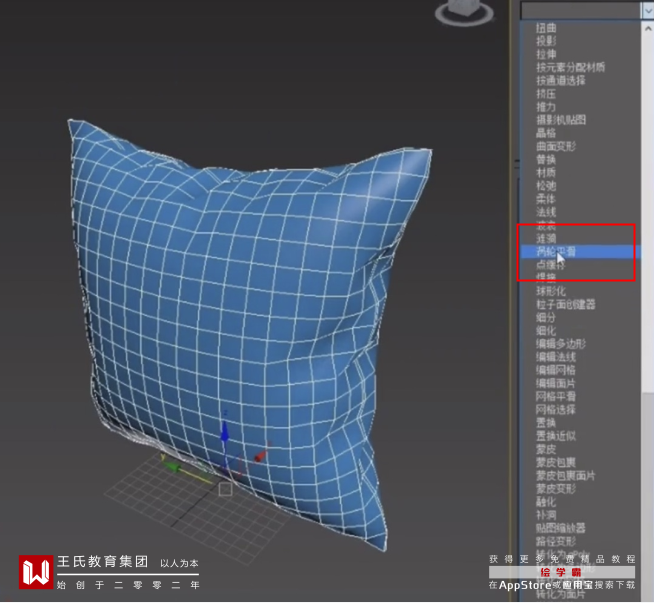Apply the 融化 modifier
The width and height of the screenshot is (654, 603).
point(546,502)
